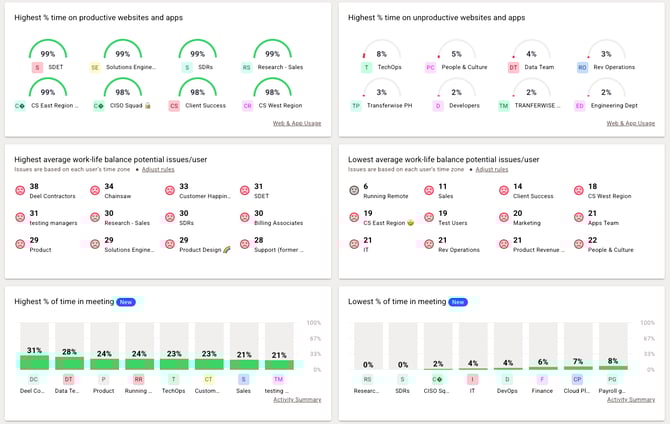
Task: Open the Rev Operations RO badge
Action: pyautogui.click(x=582, y=67)
